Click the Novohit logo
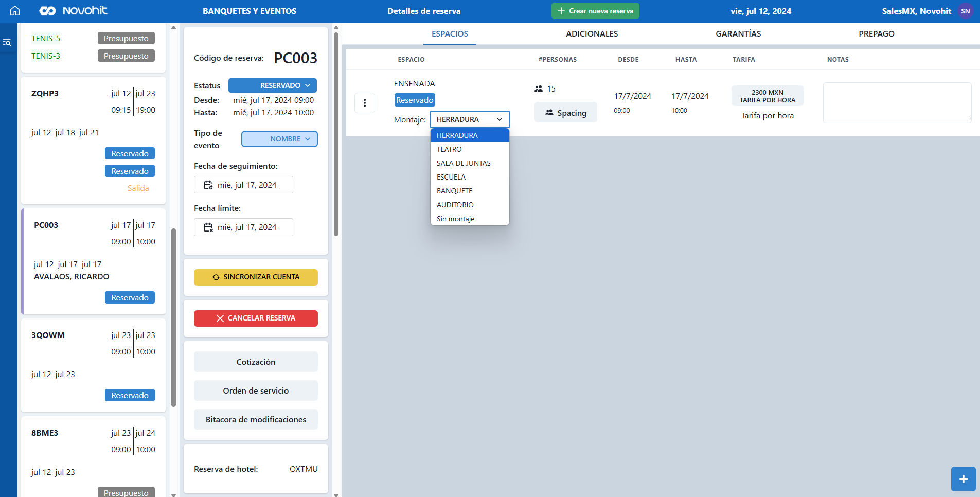This screenshot has height=497, width=980. [74, 11]
